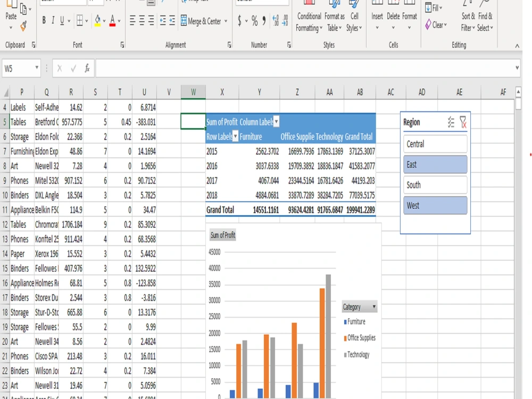Open the Name Box dropdown
Screen dimensions: 532x399
click(x=37, y=68)
